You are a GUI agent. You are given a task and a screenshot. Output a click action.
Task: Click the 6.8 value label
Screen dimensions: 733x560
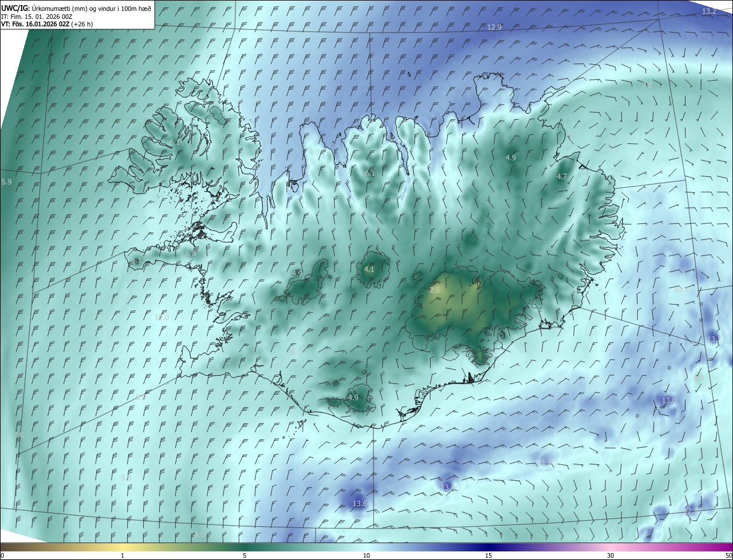[191, 253]
